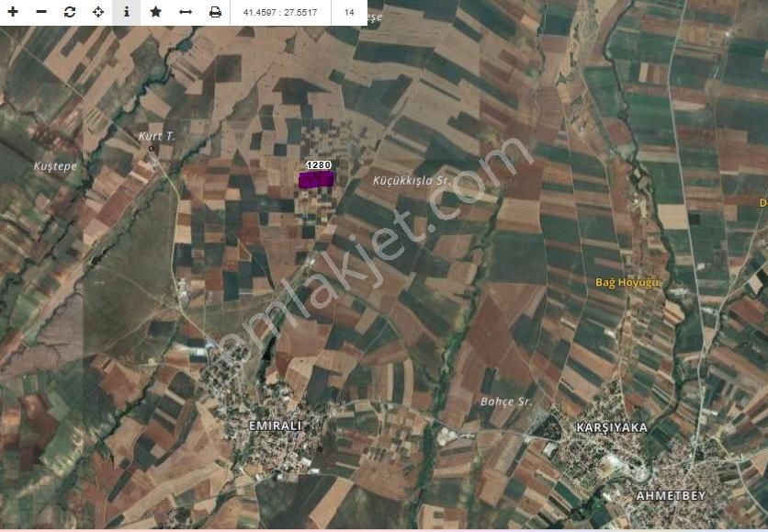The width and height of the screenshot is (768, 532).
Task: Click the Kuştepe label
Action: tap(55, 166)
